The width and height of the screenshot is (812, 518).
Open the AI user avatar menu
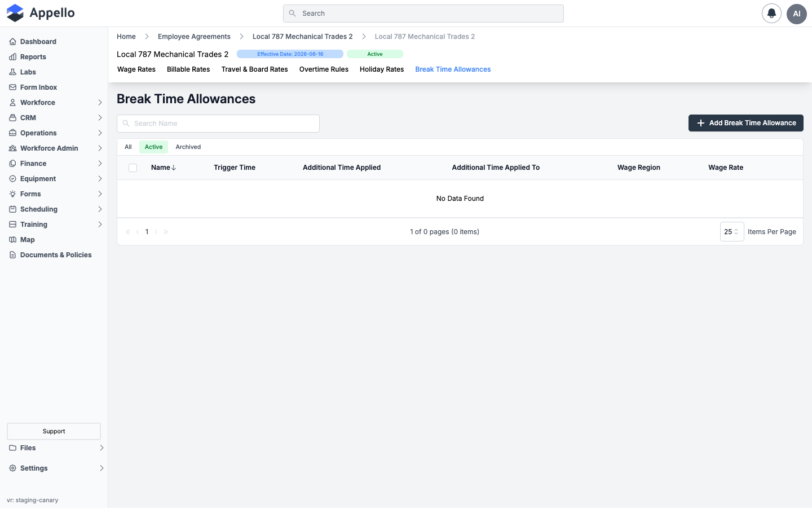[x=797, y=14]
